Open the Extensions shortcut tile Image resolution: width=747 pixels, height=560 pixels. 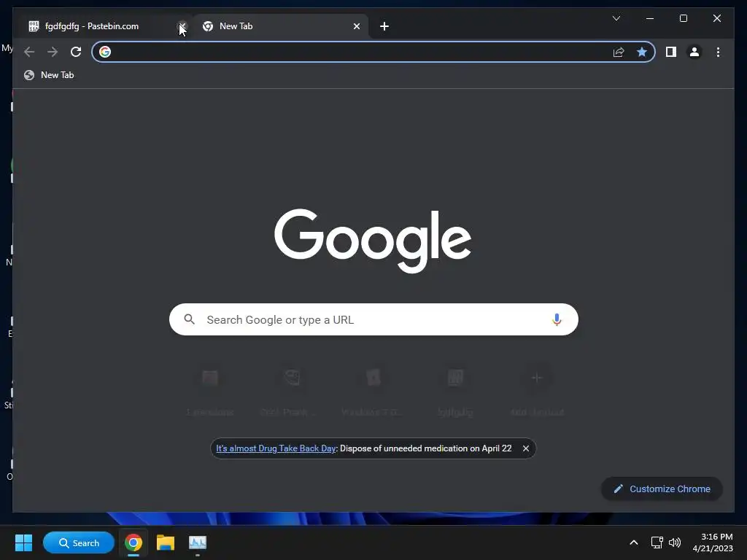point(210,392)
